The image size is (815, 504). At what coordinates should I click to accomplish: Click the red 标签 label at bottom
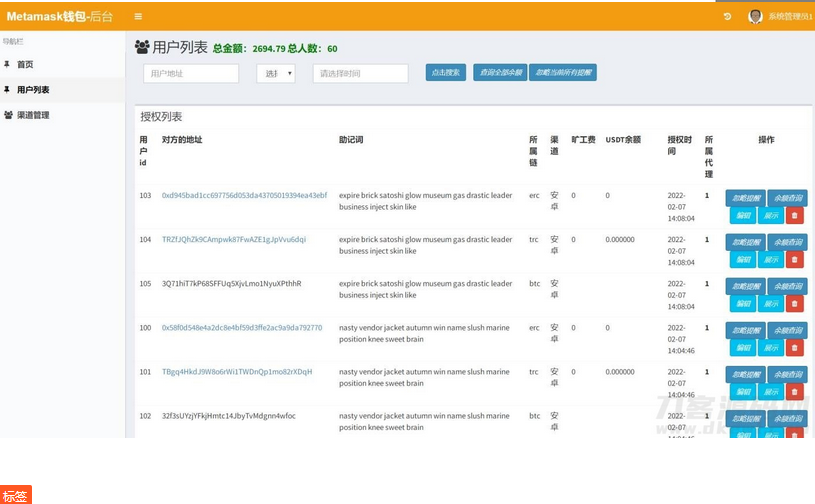coord(16,495)
